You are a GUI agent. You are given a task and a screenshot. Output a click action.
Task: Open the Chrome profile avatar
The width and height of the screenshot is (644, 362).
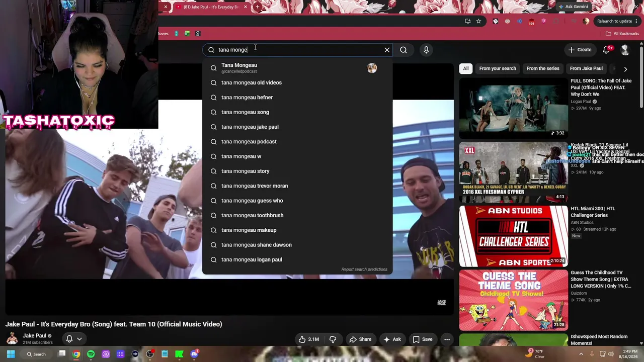586,21
